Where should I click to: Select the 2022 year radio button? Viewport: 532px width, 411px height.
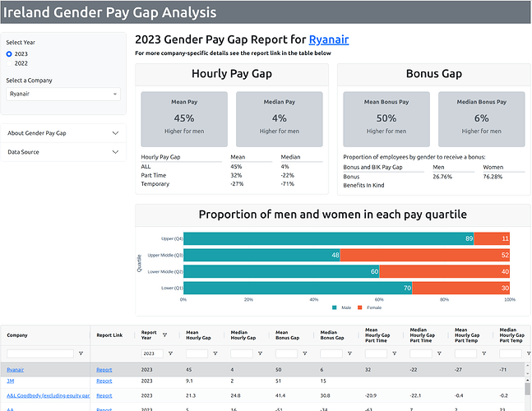tap(9, 63)
